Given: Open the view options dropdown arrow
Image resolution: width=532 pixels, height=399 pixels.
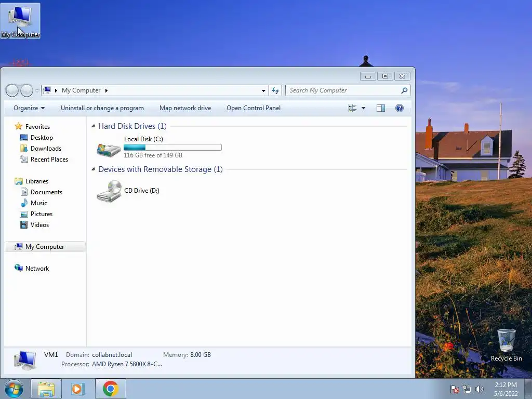Looking at the screenshot, I should 363,108.
